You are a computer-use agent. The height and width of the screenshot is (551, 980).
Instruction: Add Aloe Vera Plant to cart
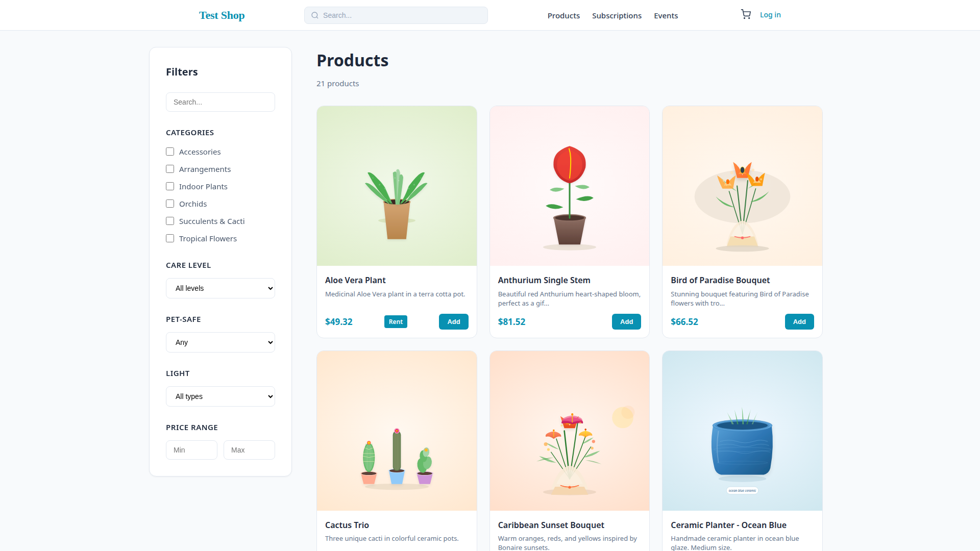454,321
